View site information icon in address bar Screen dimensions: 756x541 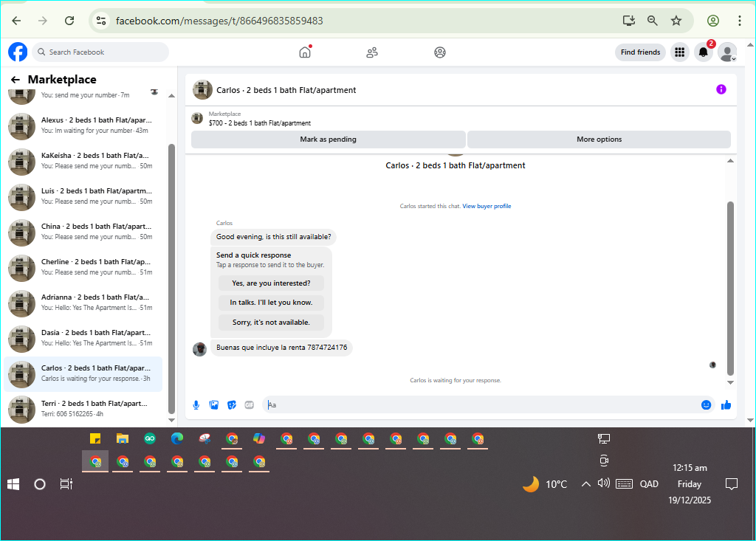pyautogui.click(x=101, y=21)
